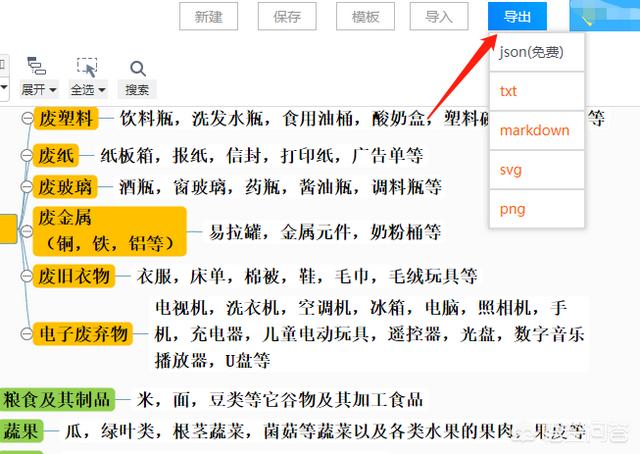The width and height of the screenshot is (640, 454).
Task: Collapse the 废纸 branch
Action: click(x=27, y=155)
